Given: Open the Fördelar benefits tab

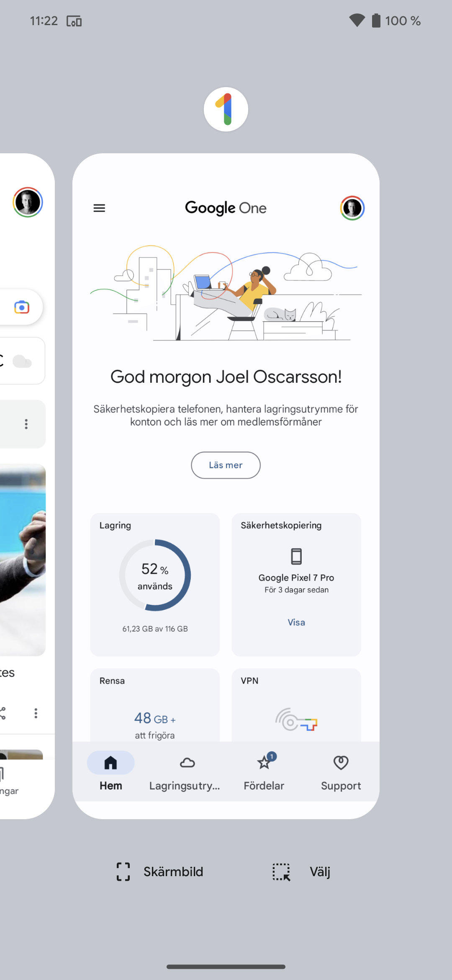Looking at the screenshot, I should pyautogui.click(x=264, y=771).
